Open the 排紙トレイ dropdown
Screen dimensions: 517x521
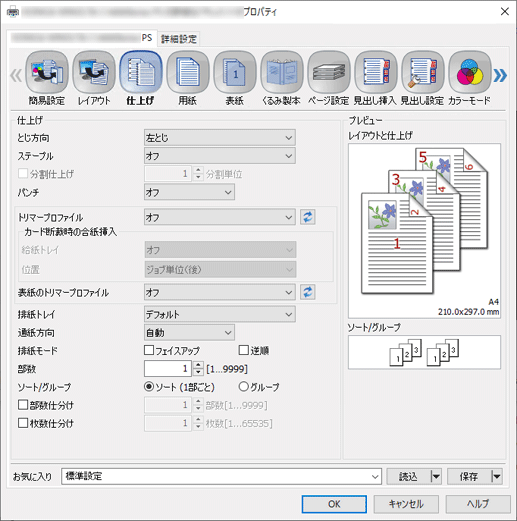tap(220, 314)
